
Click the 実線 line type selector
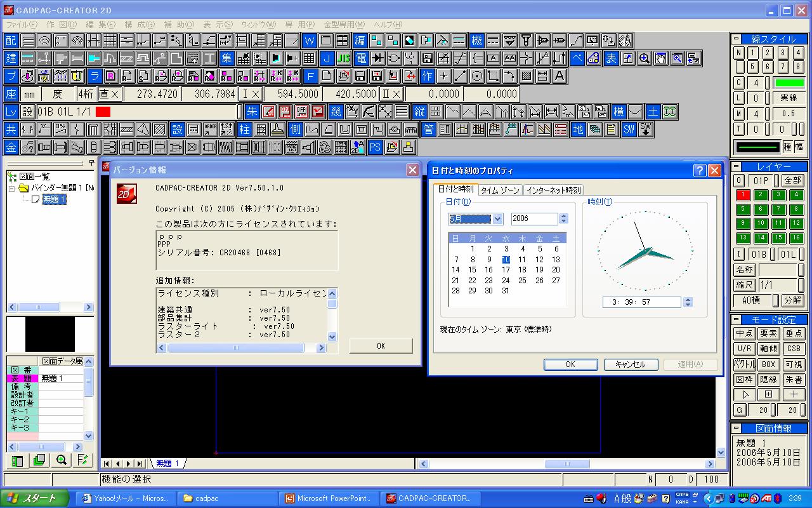(x=789, y=98)
